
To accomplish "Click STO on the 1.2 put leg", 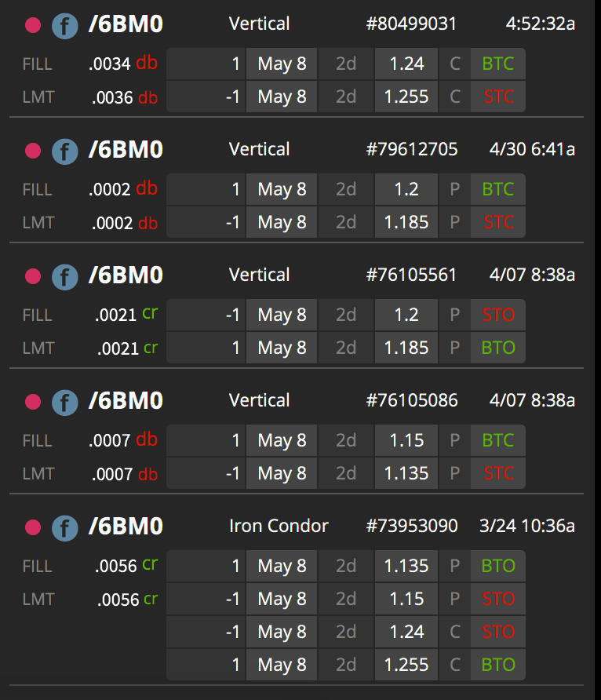I will 498,315.
